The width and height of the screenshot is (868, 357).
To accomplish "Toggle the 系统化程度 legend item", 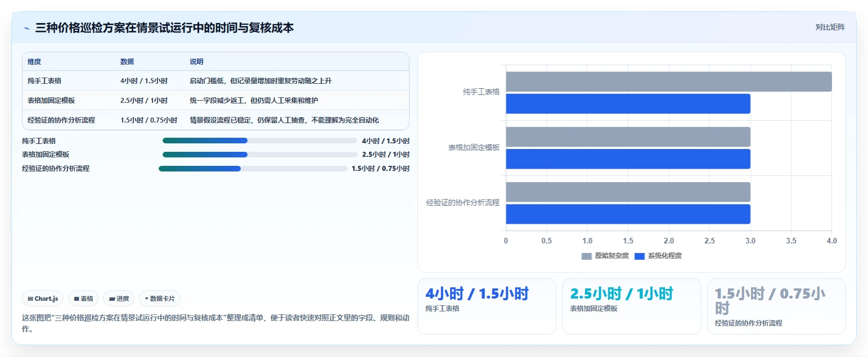I will point(658,256).
